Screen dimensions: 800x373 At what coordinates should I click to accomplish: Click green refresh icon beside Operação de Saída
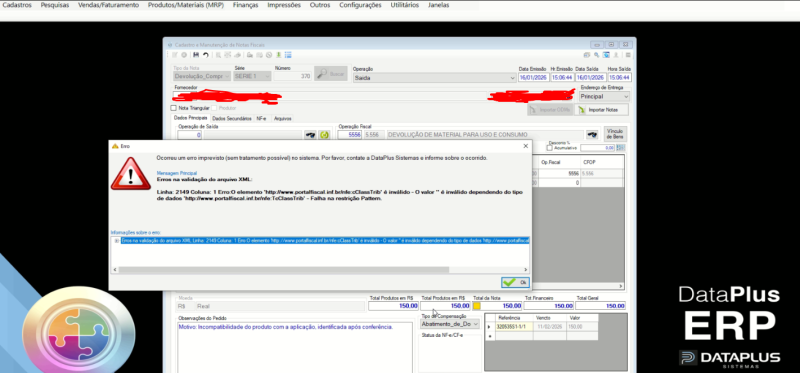[x=324, y=135]
